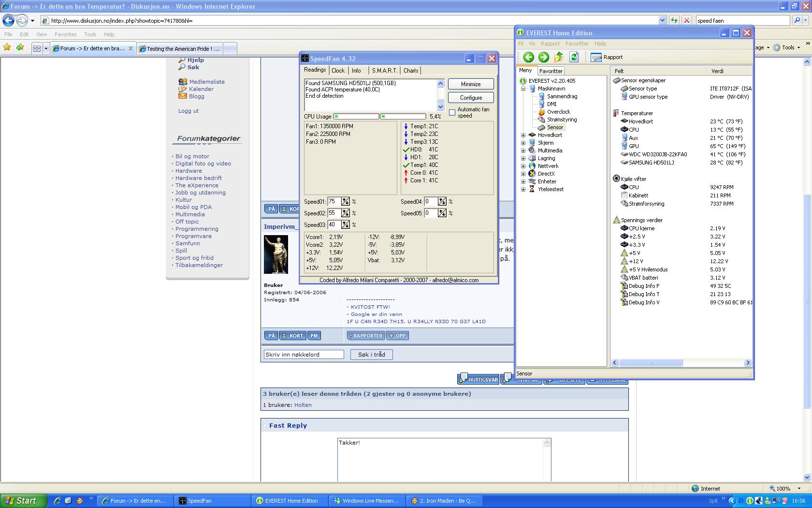The height and width of the screenshot is (508, 812).
Task: Open SpeedFan Configure dialog
Action: coord(471,98)
